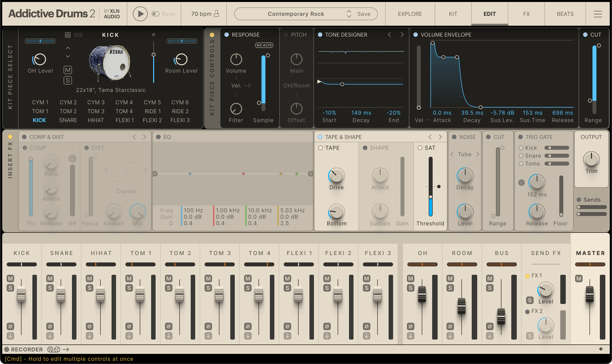This screenshot has height=364, width=612.
Task: Go to previous Tone Designer page
Action: pyautogui.click(x=389, y=35)
